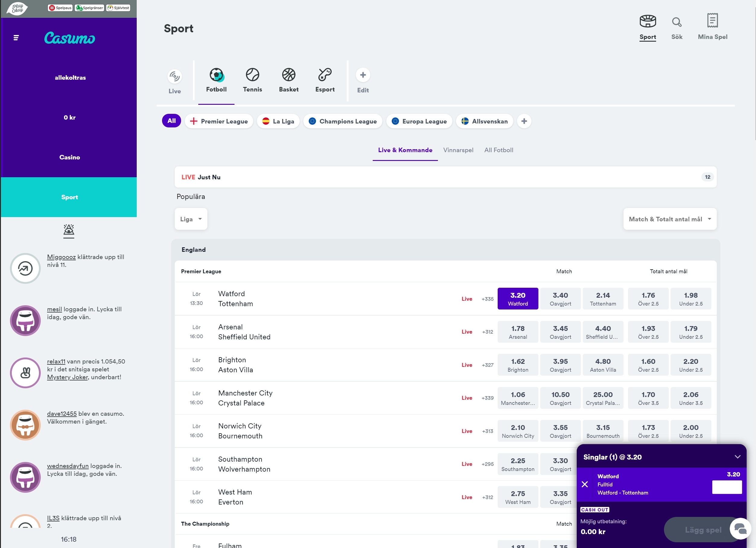
Task: Open Mina Spel receipt icon
Action: coord(712,21)
